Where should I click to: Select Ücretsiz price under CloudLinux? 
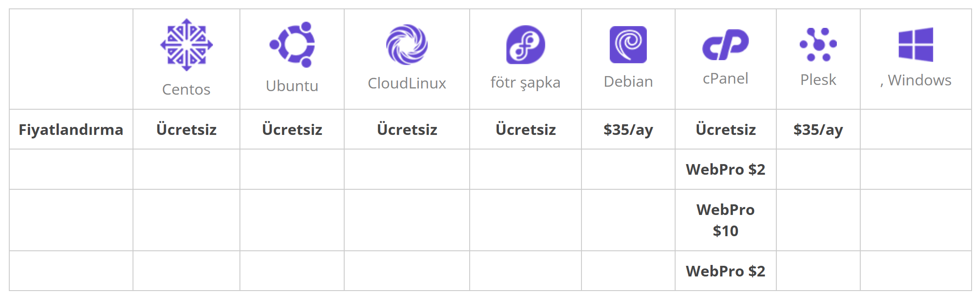(x=407, y=130)
